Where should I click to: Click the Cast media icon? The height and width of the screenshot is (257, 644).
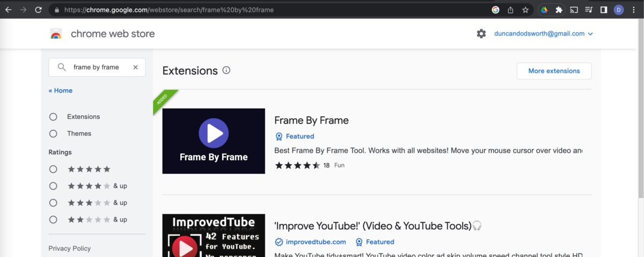[574, 10]
